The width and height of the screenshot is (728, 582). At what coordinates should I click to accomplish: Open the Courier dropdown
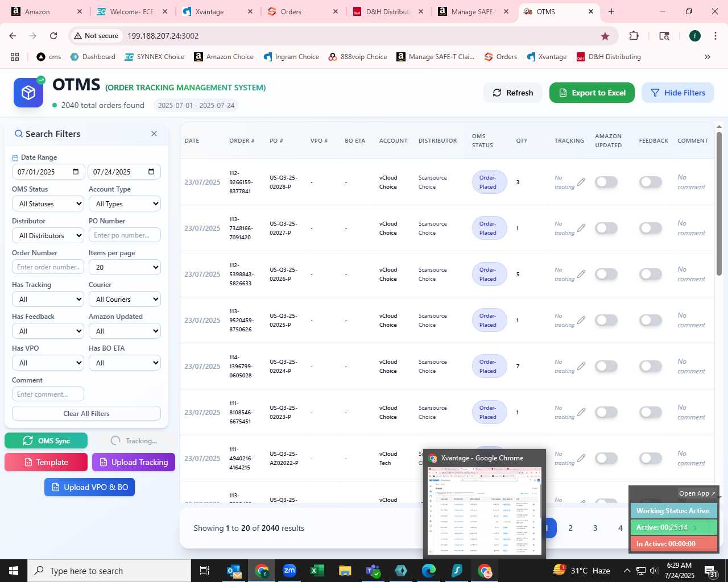[x=125, y=299]
